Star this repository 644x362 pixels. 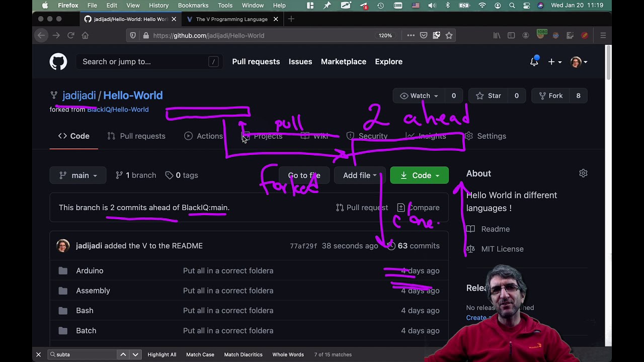coord(488,96)
